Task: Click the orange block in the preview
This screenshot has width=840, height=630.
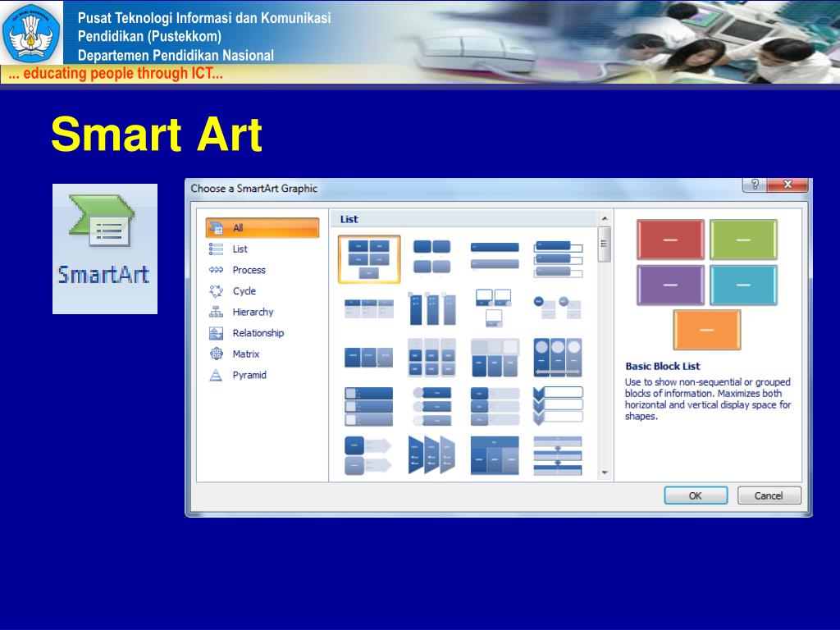Action: tap(706, 330)
